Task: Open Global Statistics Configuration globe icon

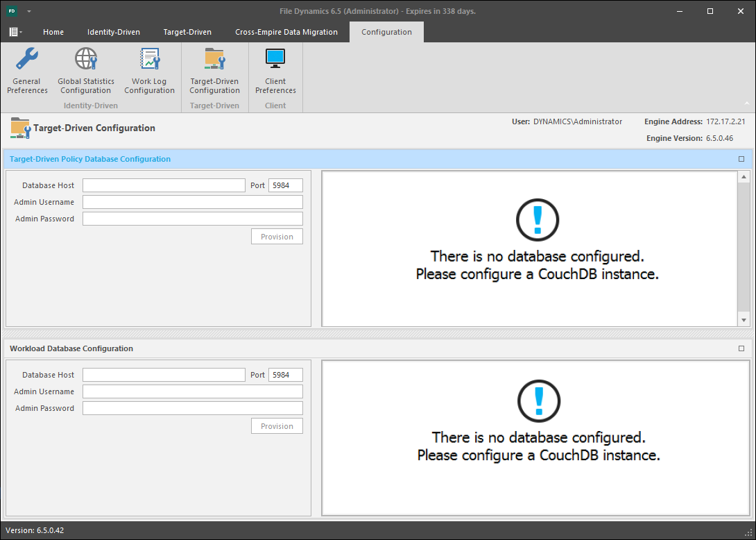Action: (86, 60)
